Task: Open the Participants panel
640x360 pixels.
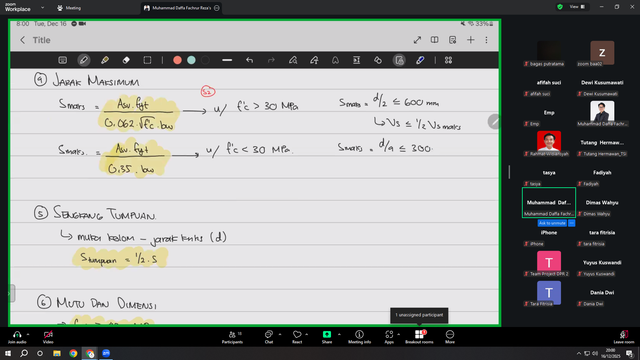Action: 232,337
